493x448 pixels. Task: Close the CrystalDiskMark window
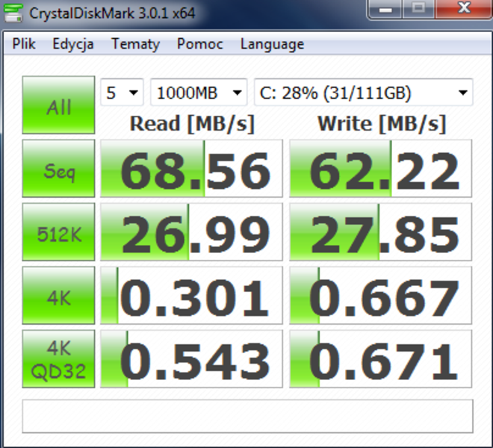(x=463, y=9)
